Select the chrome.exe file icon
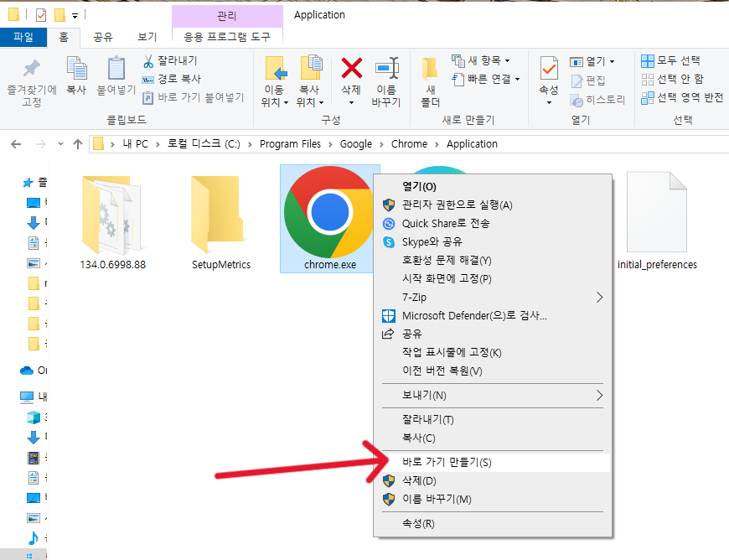 pyautogui.click(x=328, y=212)
